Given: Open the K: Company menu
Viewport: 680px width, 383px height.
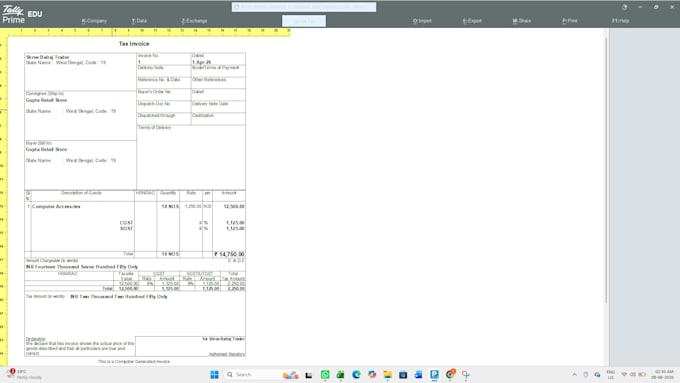Looking at the screenshot, I should pos(94,21).
